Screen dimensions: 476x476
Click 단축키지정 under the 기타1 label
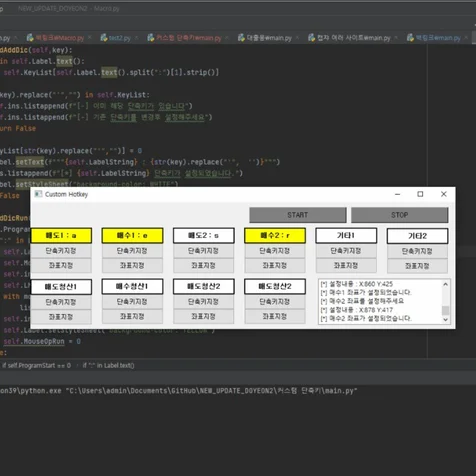[x=346, y=251]
